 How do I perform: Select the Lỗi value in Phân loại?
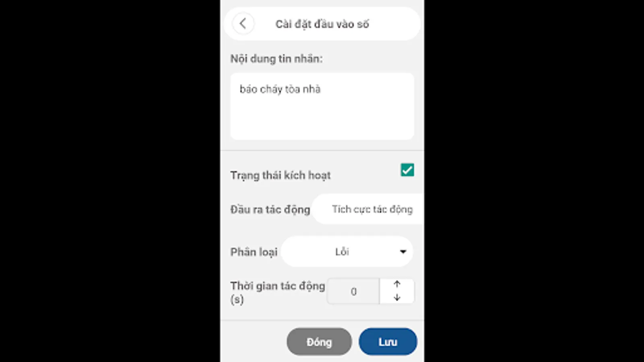(x=342, y=252)
